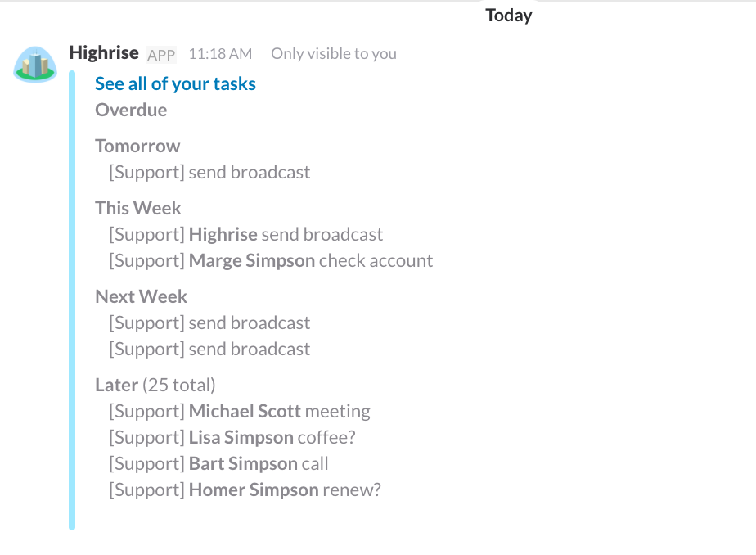Click the Lisa Simpson coffee task
Viewport: 756px width, 555px height.
[233, 436]
